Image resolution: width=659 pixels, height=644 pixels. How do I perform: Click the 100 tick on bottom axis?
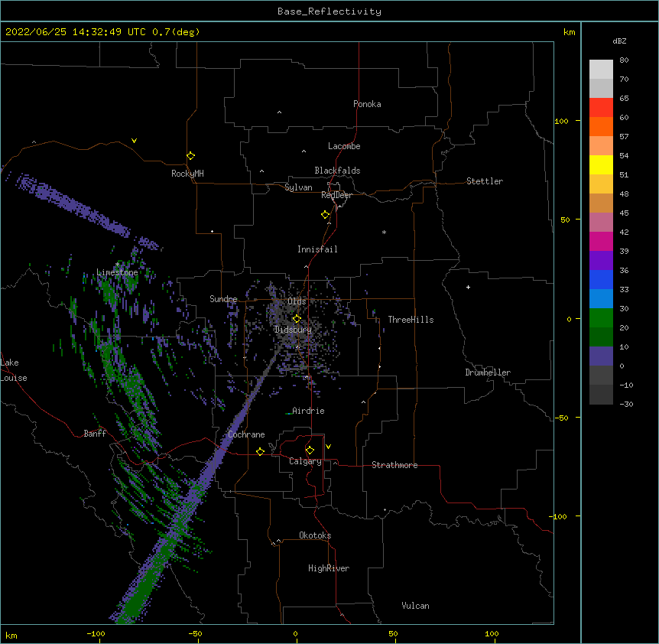[492, 633]
